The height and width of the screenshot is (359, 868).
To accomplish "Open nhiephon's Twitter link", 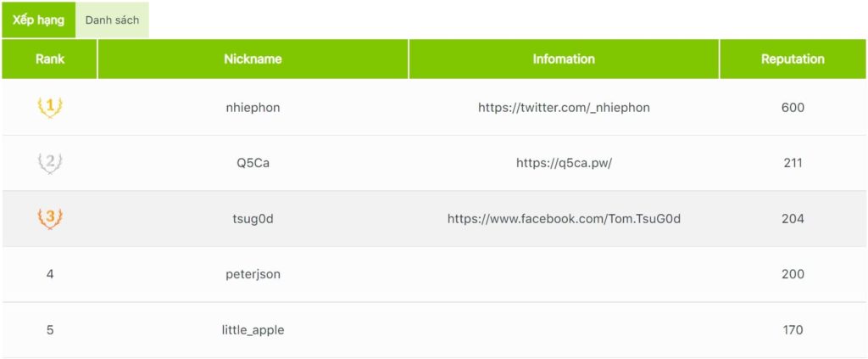I will coord(564,108).
